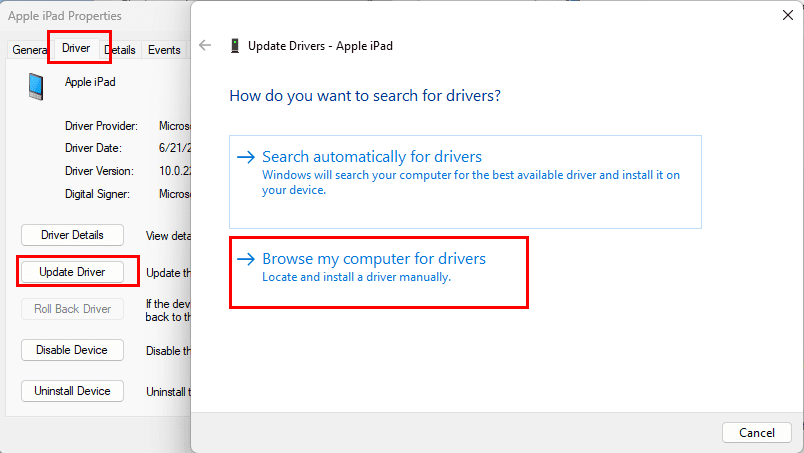Click the 'Windows will search your computer' description
The height and width of the screenshot is (453, 804).
(471, 182)
